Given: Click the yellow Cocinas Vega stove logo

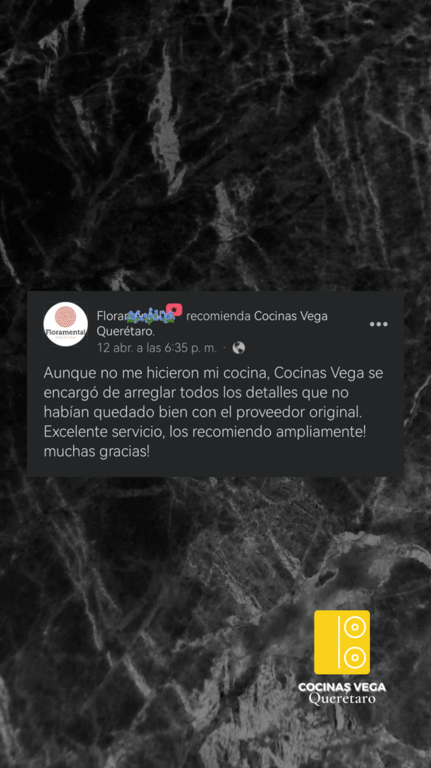Looking at the screenshot, I should [x=342, y=642].
